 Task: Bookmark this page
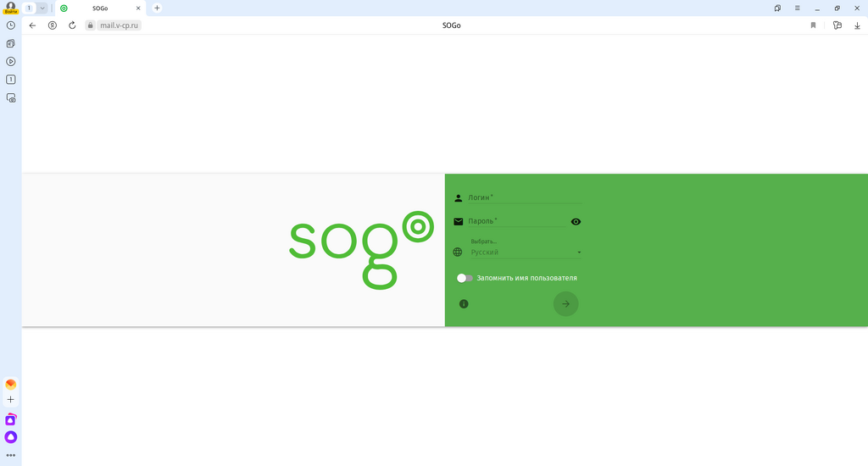pos(813,25)
